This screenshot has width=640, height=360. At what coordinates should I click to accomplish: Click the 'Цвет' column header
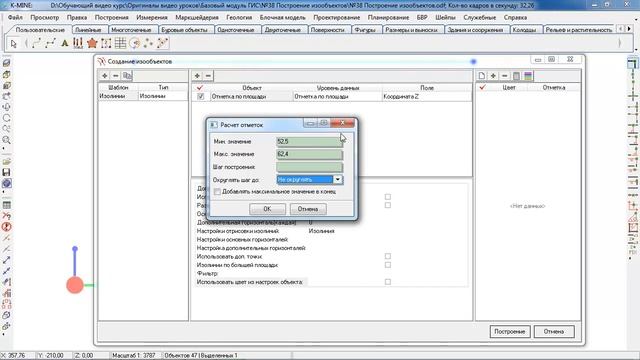pyautogui.click(x=509, y=87)
